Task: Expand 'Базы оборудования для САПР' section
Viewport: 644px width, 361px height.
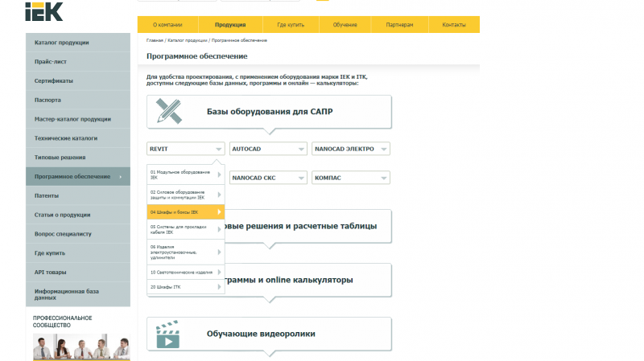Action: click(269, 112)
